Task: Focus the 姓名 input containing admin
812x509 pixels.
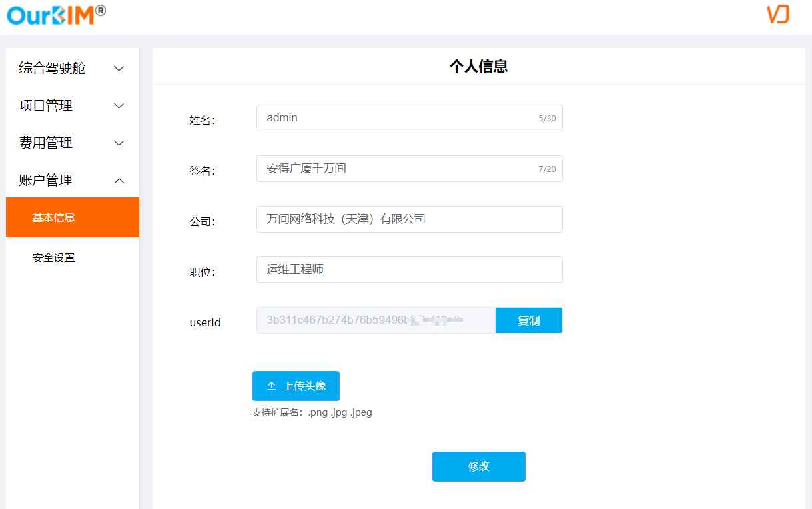Action: click(x=410, y=118)
